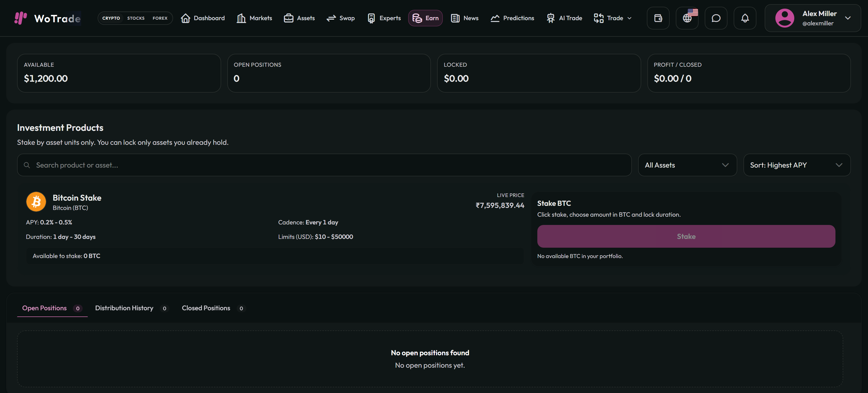
Task: Open the Sort: Highest APY dropdown
Action: pyautogui.click(x=797, y=165)
